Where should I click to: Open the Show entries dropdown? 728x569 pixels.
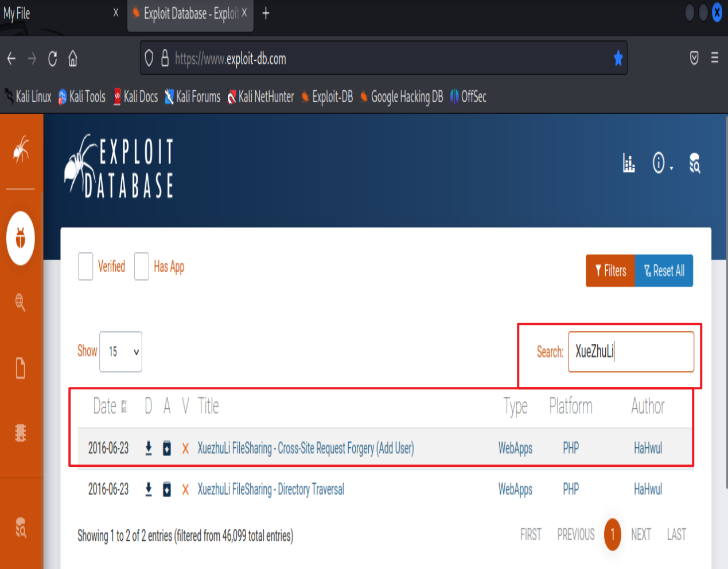(120, 351)
